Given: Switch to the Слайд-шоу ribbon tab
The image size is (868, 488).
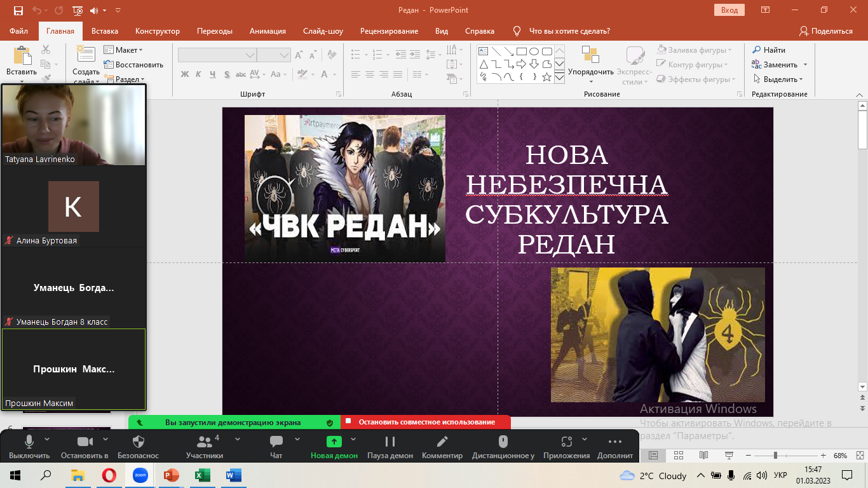Looking at the screenshot, I should [x=323, y=31].
